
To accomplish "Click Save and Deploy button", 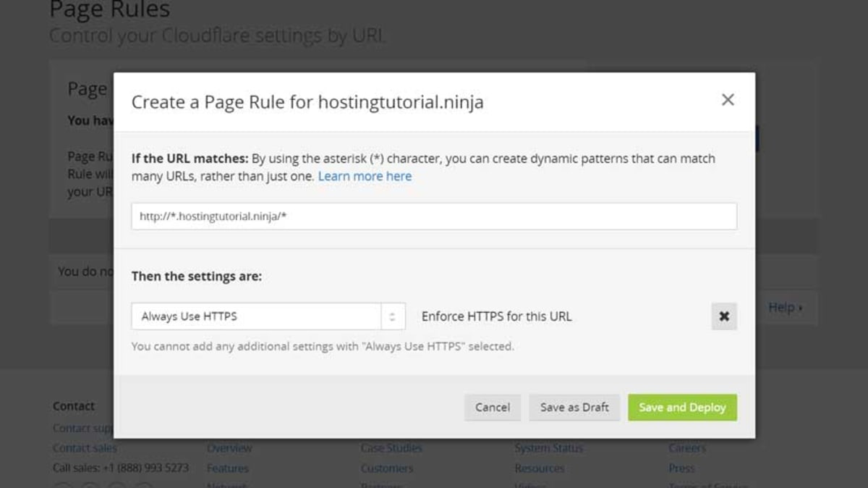I will click(682, 407).
